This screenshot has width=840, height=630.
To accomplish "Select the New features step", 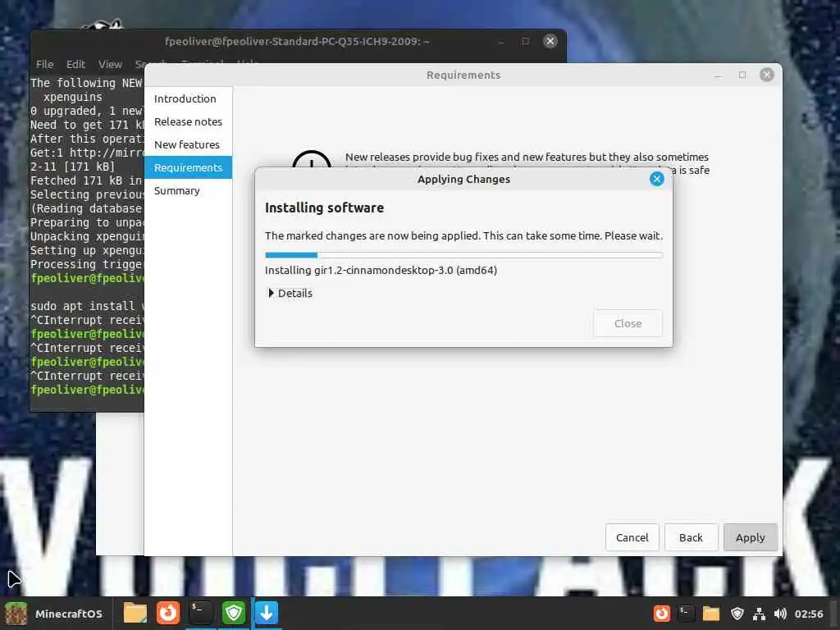I will (188, 144).
